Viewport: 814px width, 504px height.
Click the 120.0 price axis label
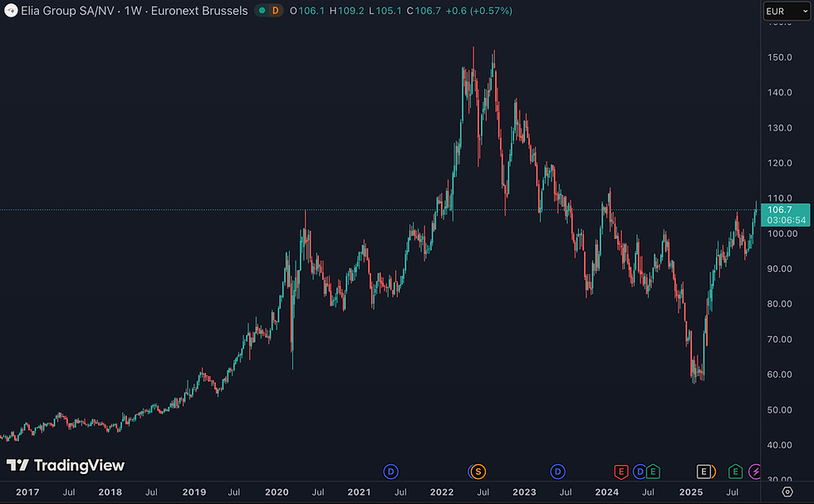tap(780, 163)
